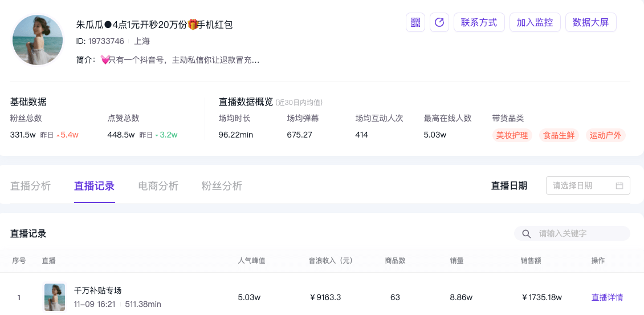The image size is (644, 315).
Task: Open the 请选择日期 date picker
Action: pos(581,185)
